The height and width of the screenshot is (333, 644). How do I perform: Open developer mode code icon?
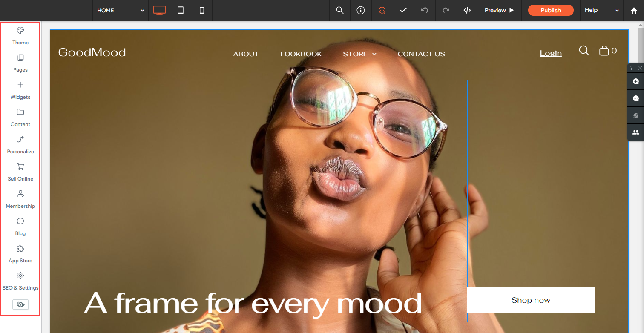[467, 10]
